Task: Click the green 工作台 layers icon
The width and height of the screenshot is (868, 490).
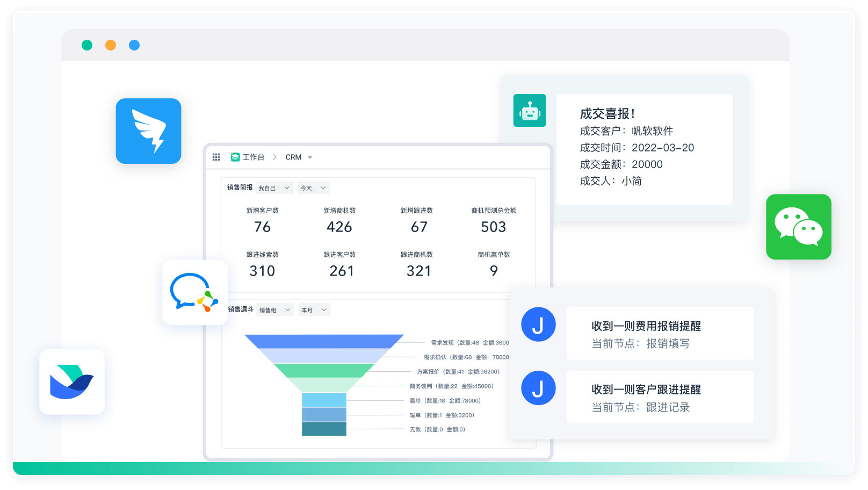Action: [235, 157]
